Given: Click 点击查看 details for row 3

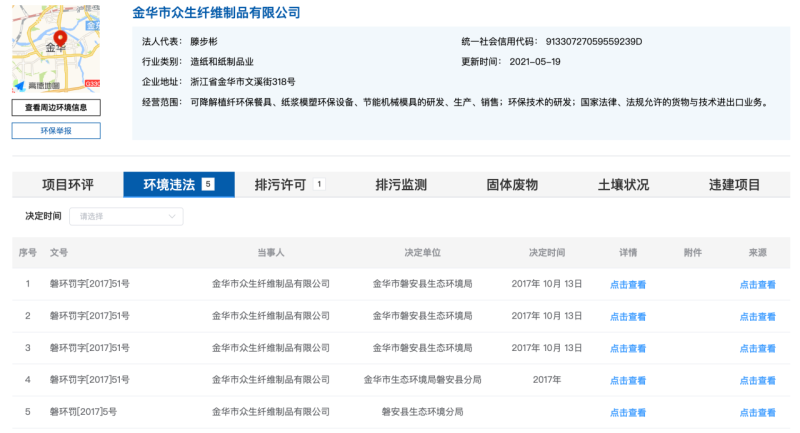Looking at the screenshot, I should point(628,349).
